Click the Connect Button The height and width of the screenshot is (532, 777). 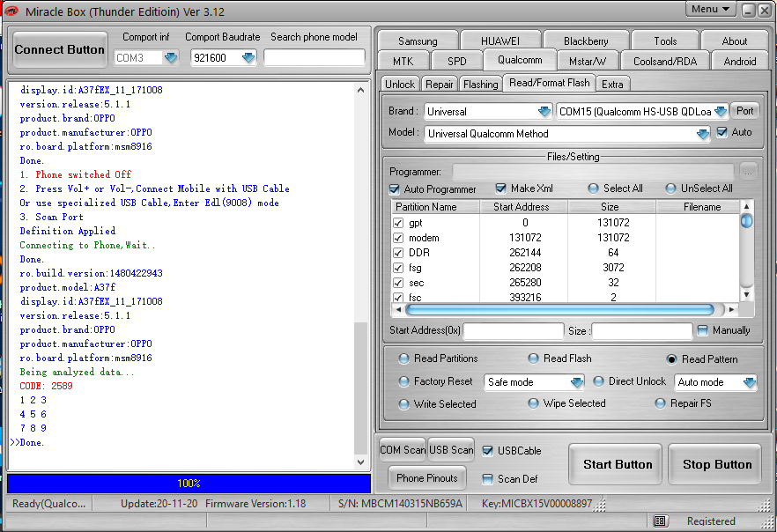click(60, 49)
